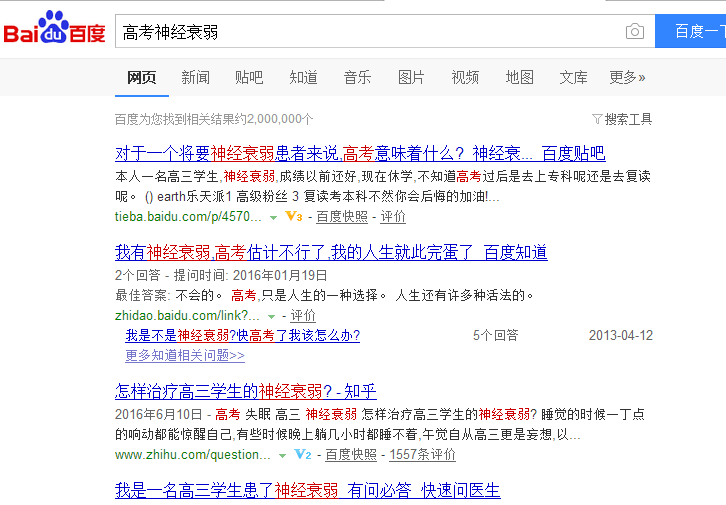Click the V3 credibility badge for tieba result
Viewport: 726px width, 505px height.
point(294,216)
